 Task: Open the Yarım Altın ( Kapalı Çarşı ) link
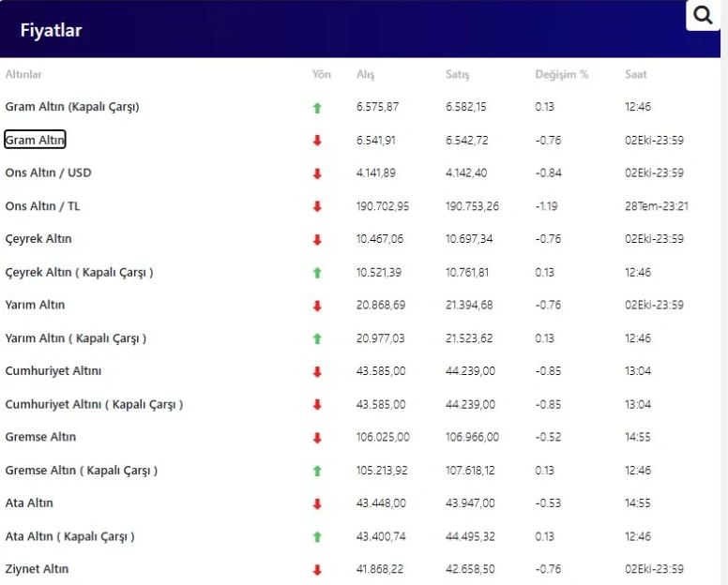(x=76, y=338)
